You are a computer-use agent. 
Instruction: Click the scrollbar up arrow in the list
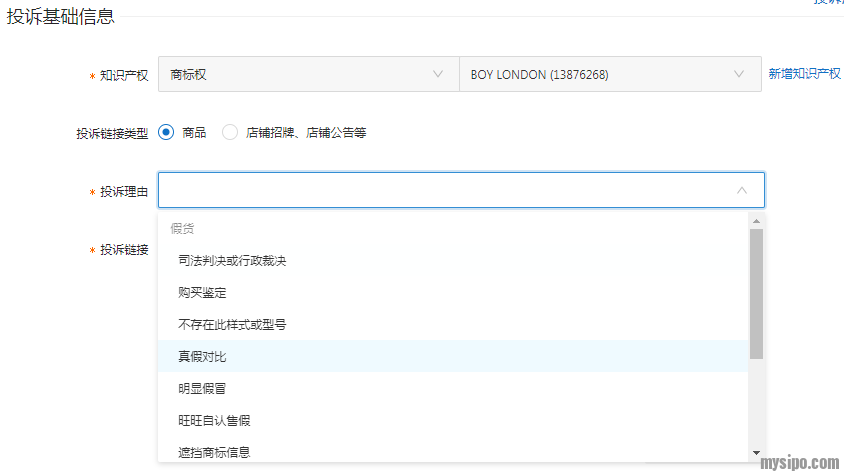tap(756, 220)
